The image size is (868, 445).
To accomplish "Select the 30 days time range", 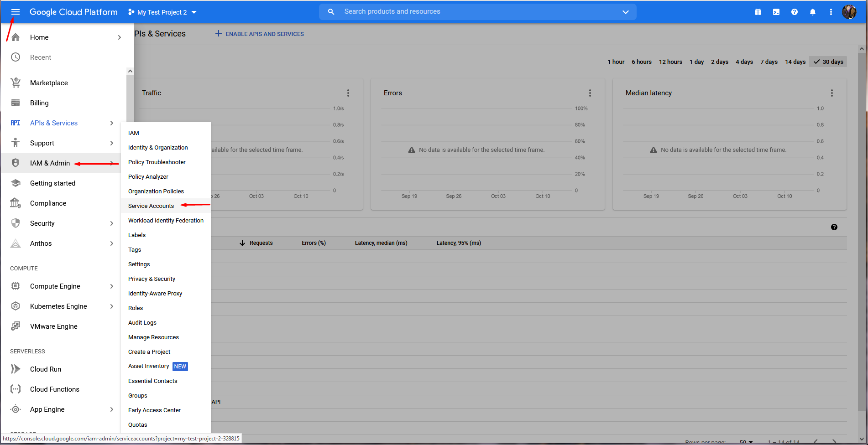I will [x=828, y=62].
